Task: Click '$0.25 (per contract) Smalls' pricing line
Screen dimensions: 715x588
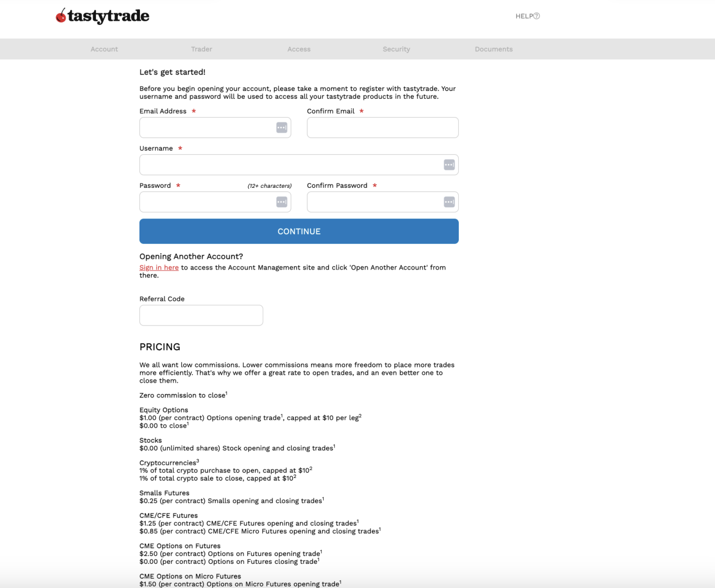Action: pos(232,501)
